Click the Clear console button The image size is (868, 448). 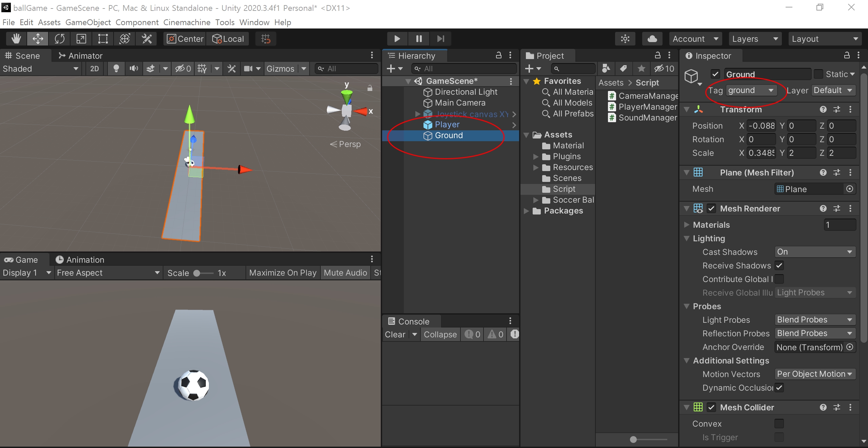[395, 334]
